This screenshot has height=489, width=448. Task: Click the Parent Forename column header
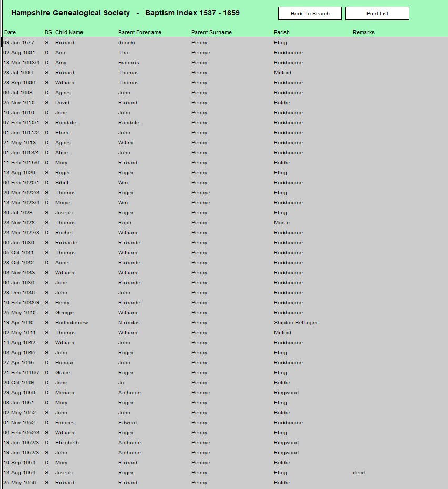click(140, 33)
